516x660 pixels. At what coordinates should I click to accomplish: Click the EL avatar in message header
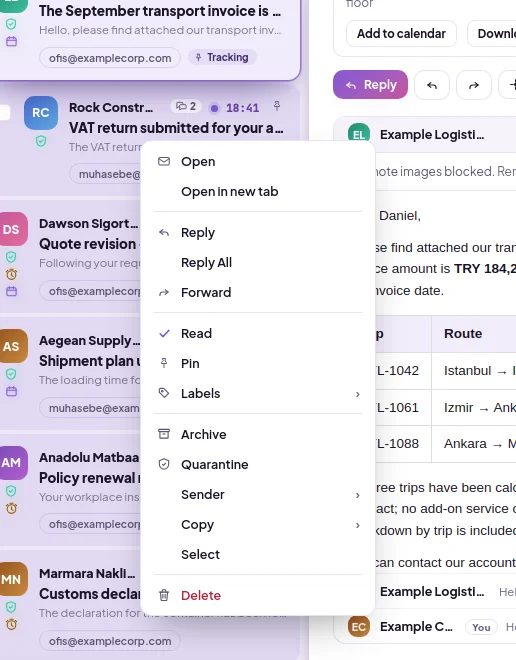coord(359,135)
